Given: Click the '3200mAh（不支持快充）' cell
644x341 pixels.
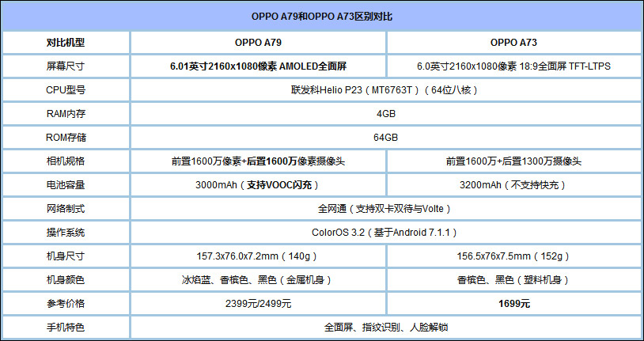Looking at the screenshot, I should pos(514,185).
